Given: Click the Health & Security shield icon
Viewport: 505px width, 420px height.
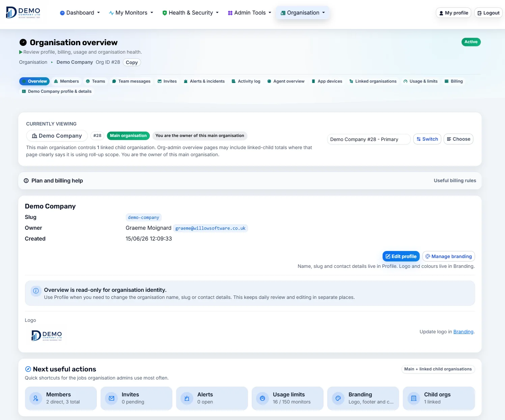Looking at the screenshot, I should pyautogui.click(x=165, y=13).
